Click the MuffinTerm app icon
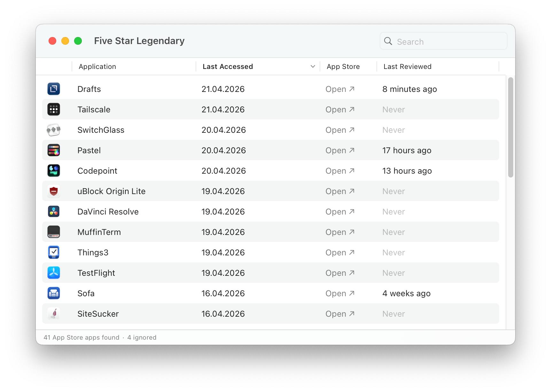This screenshot has width=551, height=392. [x=54, y=232]
